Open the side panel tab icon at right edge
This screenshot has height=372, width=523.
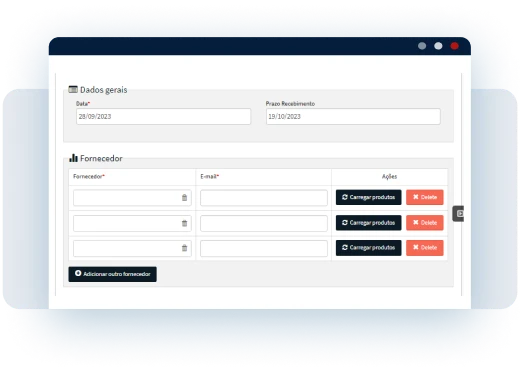click(x=459, y=214)
